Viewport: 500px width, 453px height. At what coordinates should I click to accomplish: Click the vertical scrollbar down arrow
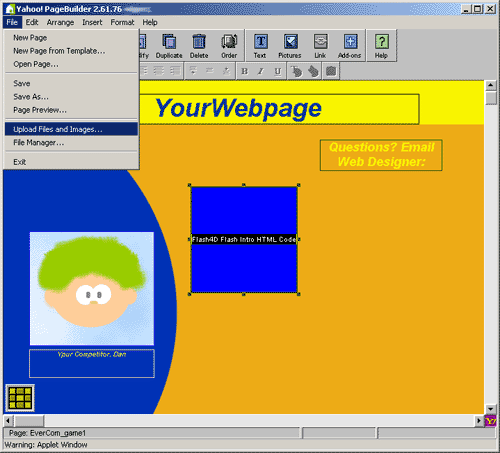pyautogui.click(x=490, y=408)
